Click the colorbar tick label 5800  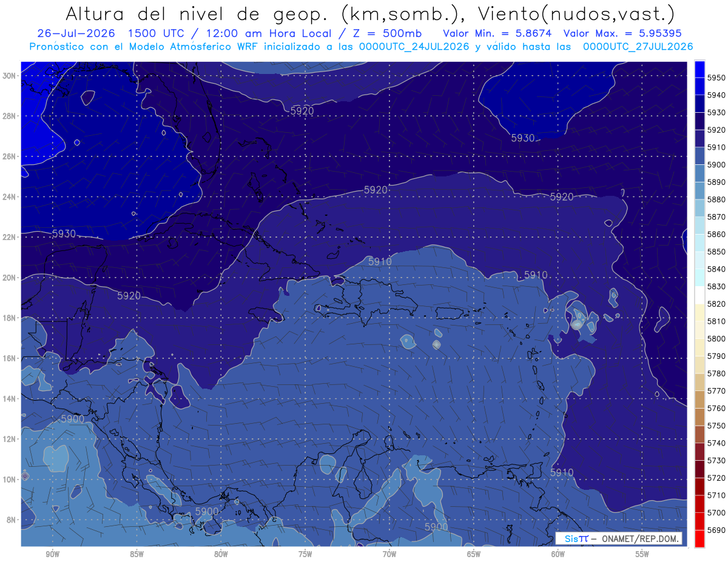(x=716, y=338)
